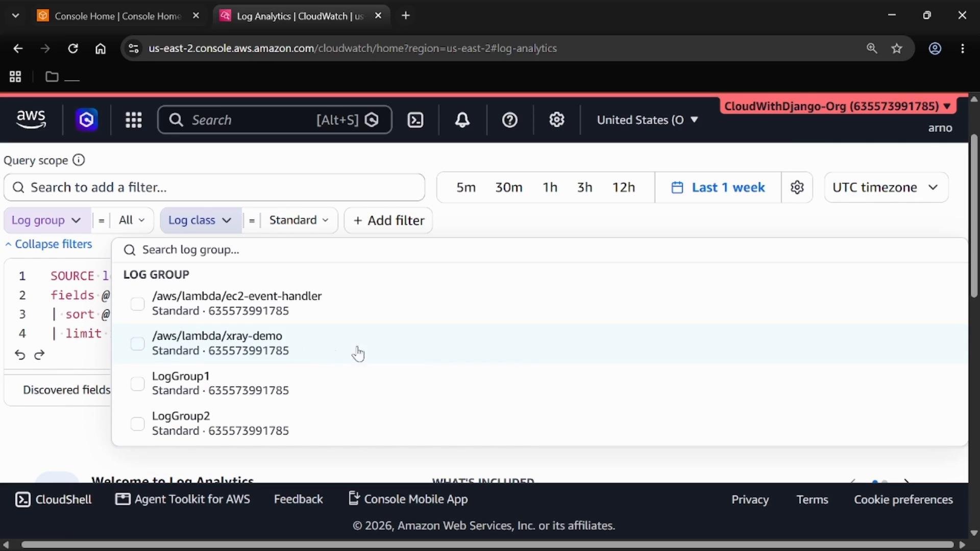
Task: Click the Add filter button
Action: click(388, 220)
